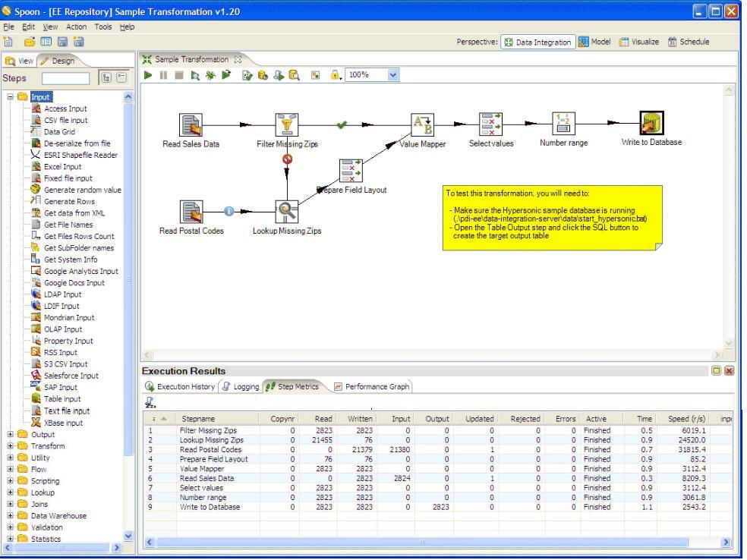Open the Edit menu

point(29,27)
